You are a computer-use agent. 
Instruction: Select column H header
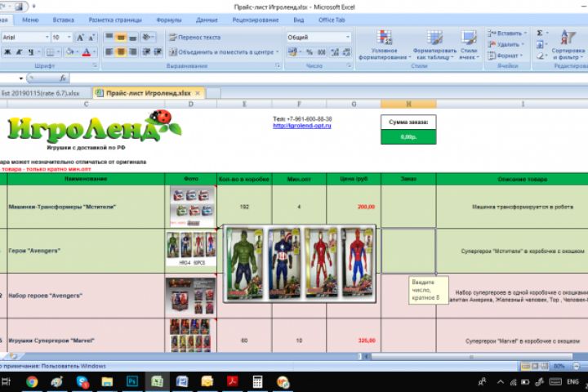408,104
